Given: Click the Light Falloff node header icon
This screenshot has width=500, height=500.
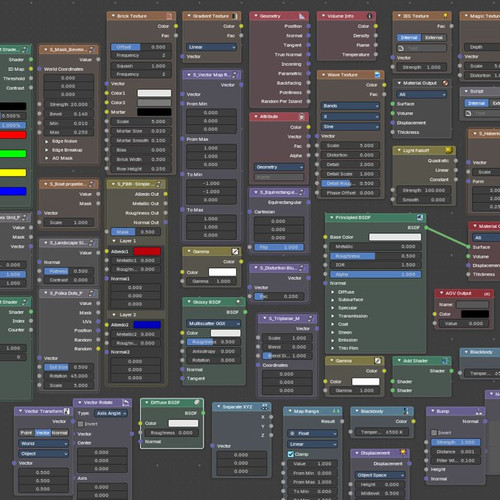Looking at the screenshot, I should tap(449, 150).
